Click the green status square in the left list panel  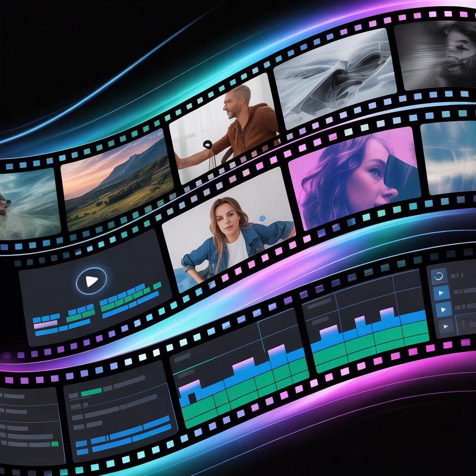(54, 443)
